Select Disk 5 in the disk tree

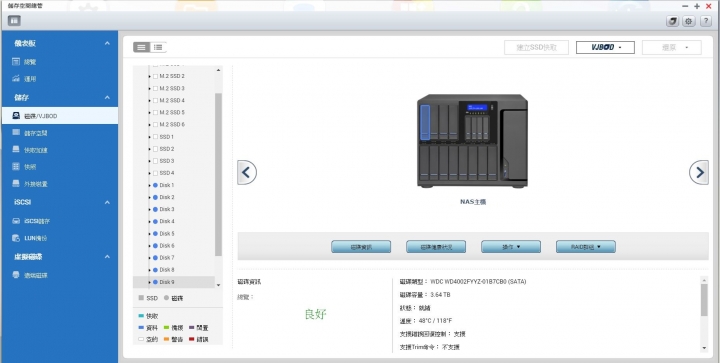(167, 234)
